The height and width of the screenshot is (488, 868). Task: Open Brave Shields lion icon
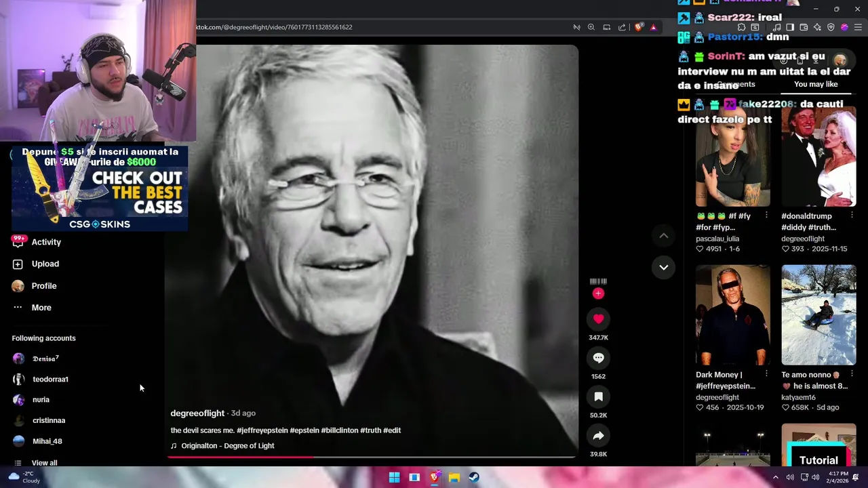(x=639, y=27)
